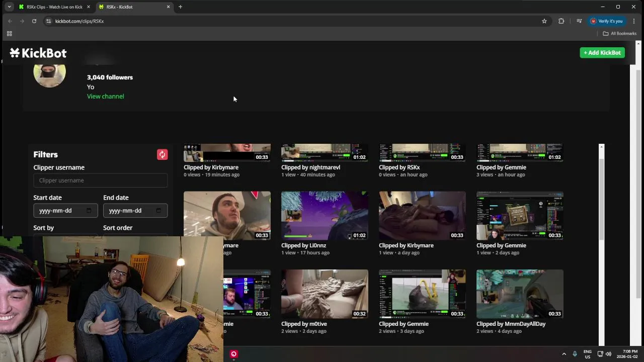This screenshot has height=362, width=644.
Task: Bookmark this page with the star icon
Action: (x=544, y=21)
